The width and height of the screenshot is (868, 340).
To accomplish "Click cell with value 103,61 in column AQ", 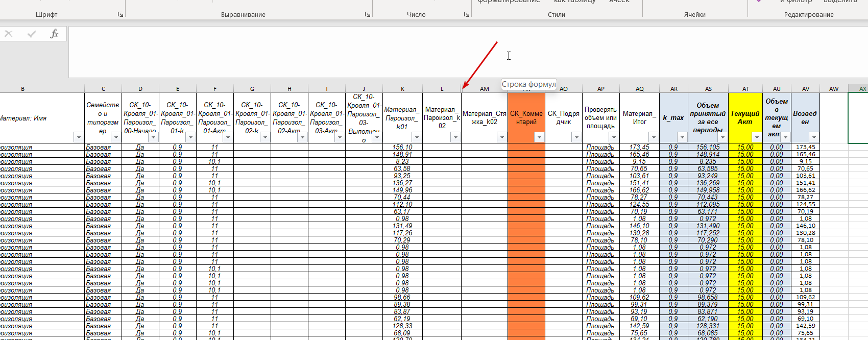I will [640, 176].
